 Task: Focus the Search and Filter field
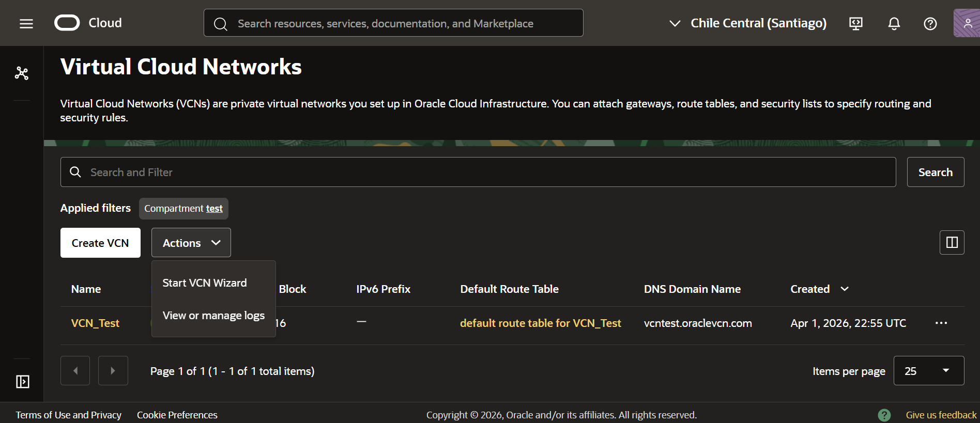[478, 172]
